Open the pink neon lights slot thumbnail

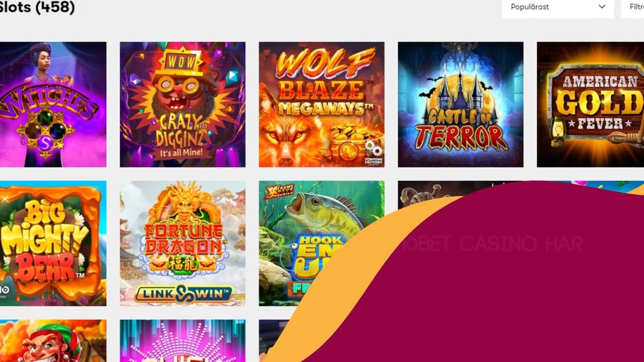click(183, 341)
